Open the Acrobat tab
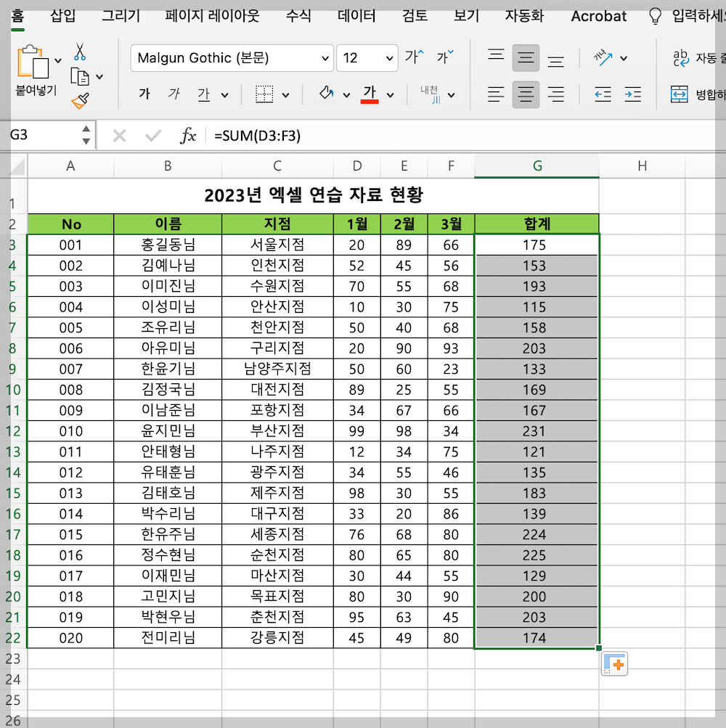Screen dimensions: 726x728 [x=599, y=16]
